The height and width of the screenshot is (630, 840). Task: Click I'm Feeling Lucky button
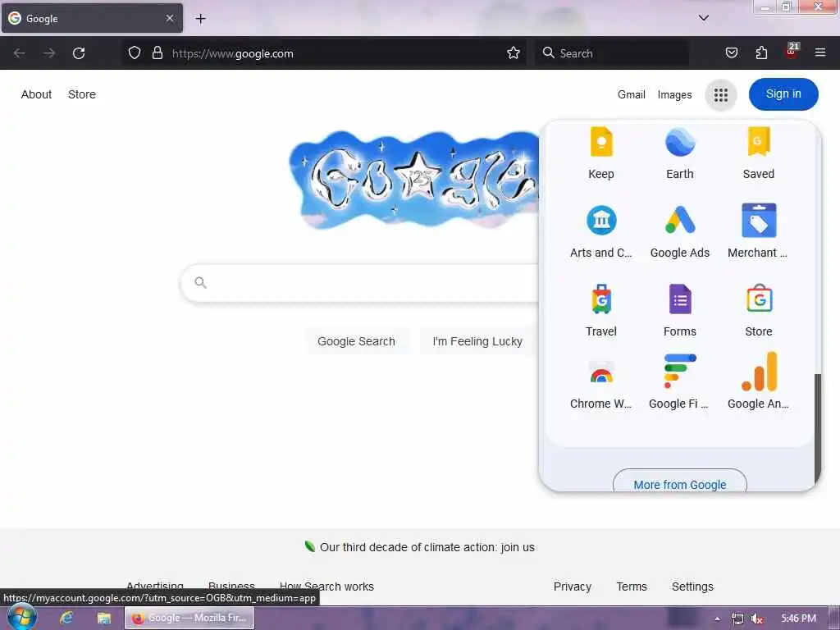tap(477, 341)
